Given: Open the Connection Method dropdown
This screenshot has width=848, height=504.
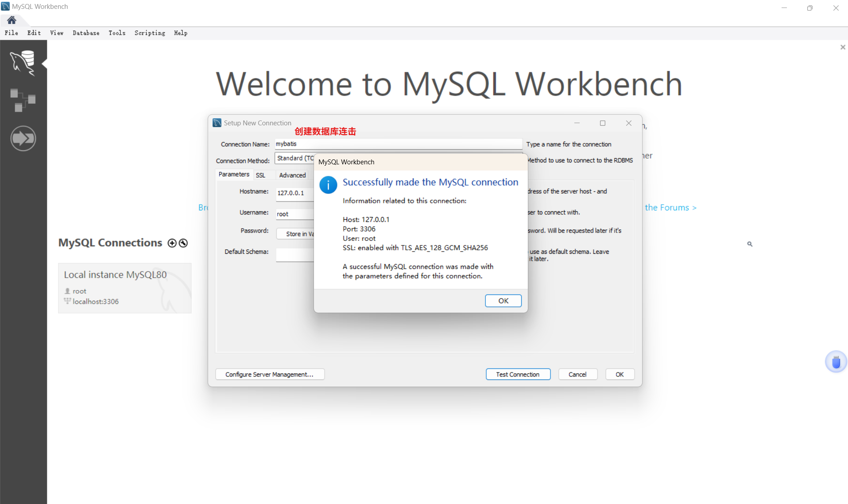Looking at the screenshot, I should pos(294,158).
